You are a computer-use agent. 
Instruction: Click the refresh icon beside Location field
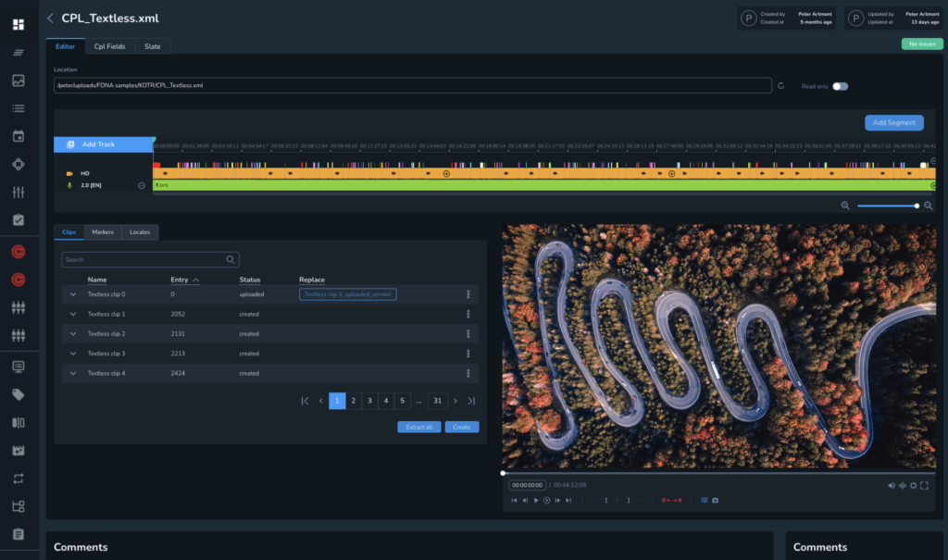point(781,86)
